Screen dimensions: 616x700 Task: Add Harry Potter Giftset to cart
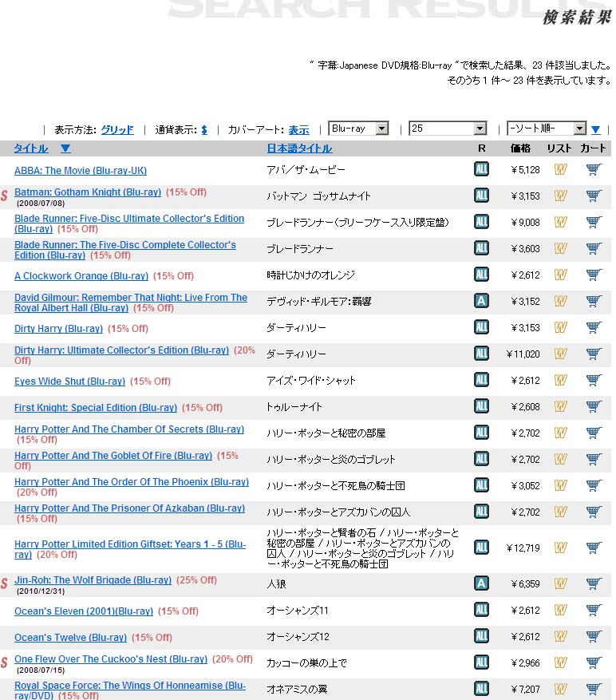[594, 548]
